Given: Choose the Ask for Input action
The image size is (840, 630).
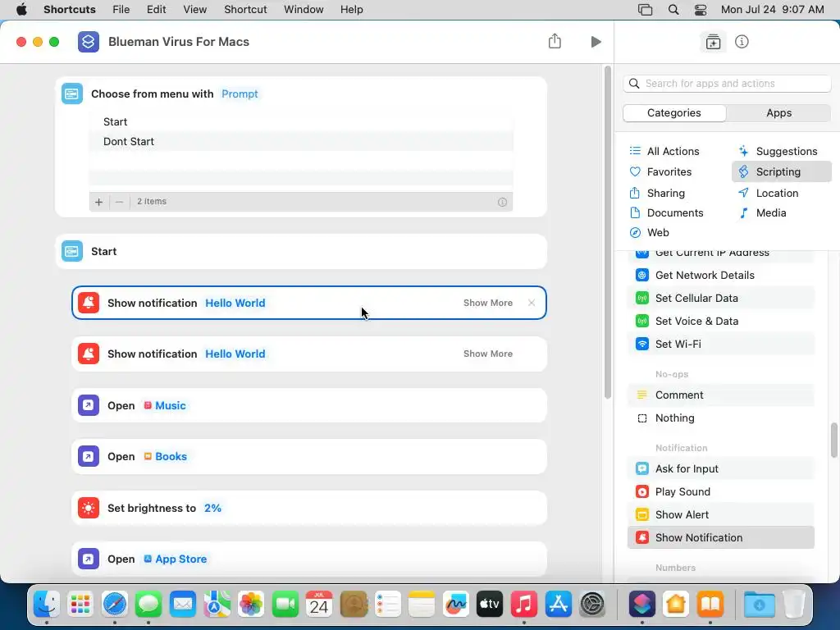Looking at the screenshot, I should (720, 468).
